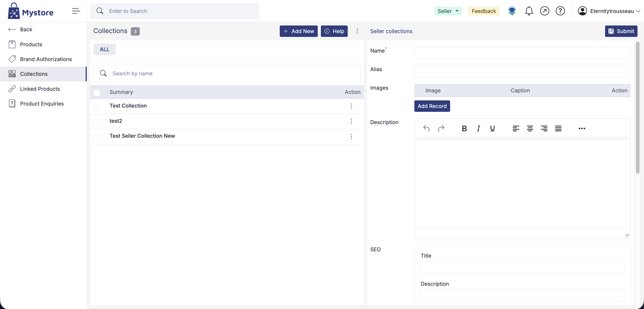Screen dimensions: 644x309
Task: Select the ALL filter tab
Action: 104,49
